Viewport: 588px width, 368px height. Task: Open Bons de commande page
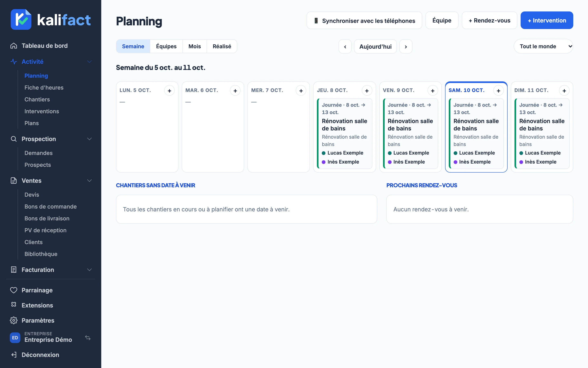51,207
